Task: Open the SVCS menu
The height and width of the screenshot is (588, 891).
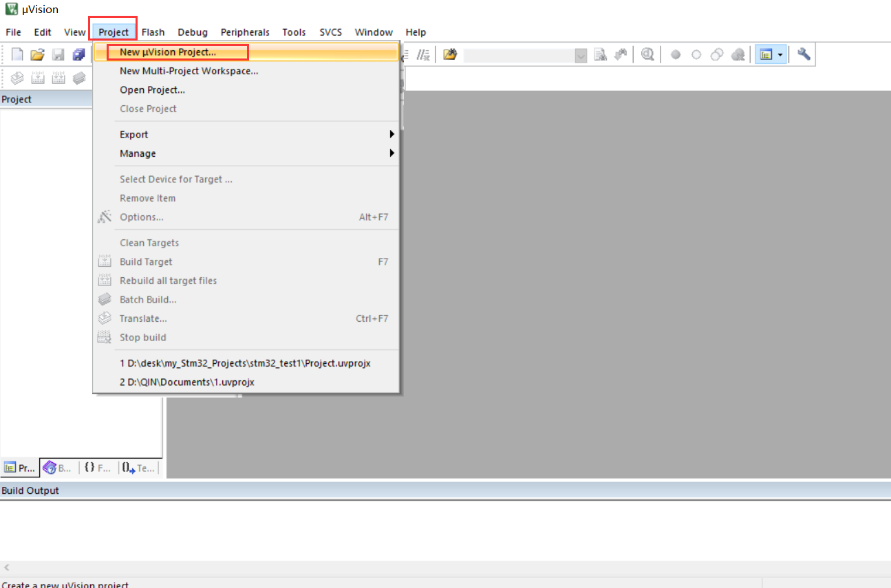Action: (332, 32)
